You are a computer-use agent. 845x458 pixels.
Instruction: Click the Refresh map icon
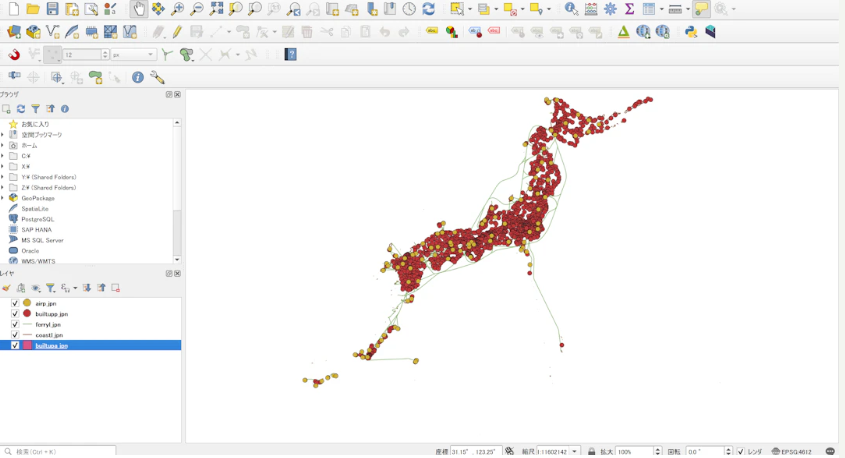coord(428,9)
